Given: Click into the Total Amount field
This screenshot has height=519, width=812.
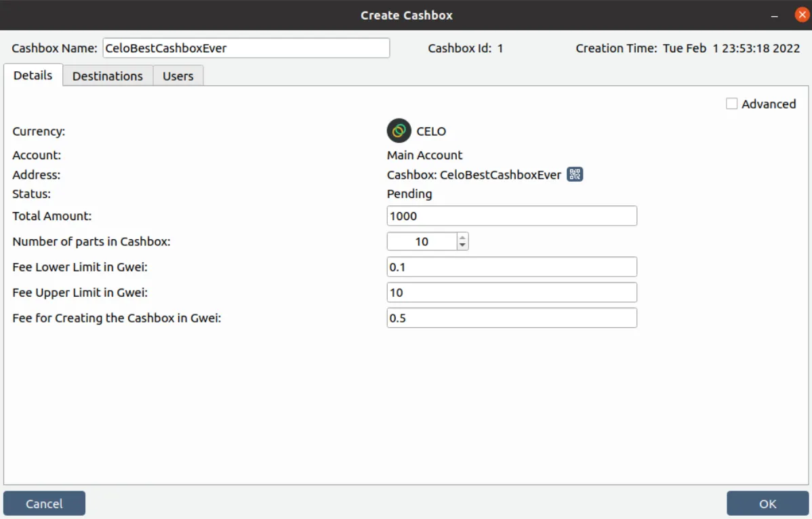Looking at the screenshot, I should pyautogui.click(x=512, y=215).
